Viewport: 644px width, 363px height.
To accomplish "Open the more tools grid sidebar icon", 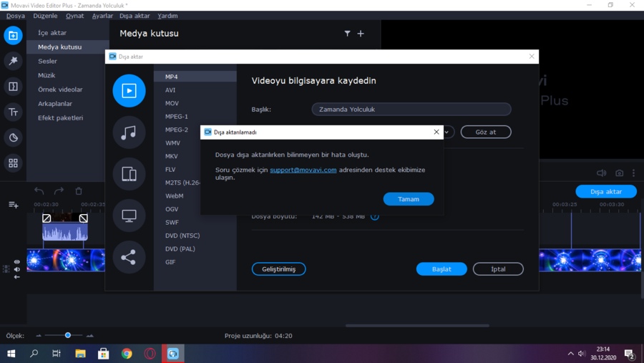I will click(x=13, y=163).
